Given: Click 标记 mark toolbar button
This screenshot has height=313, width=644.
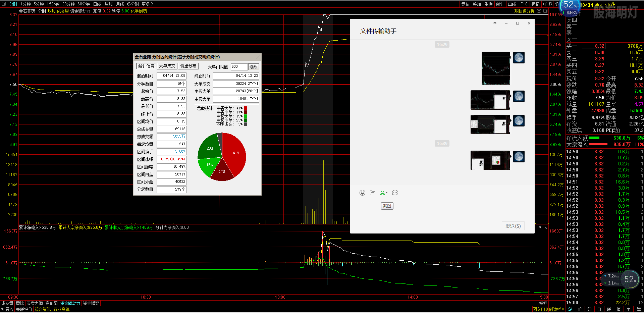Looking at the screenshot, I should 535,4.
